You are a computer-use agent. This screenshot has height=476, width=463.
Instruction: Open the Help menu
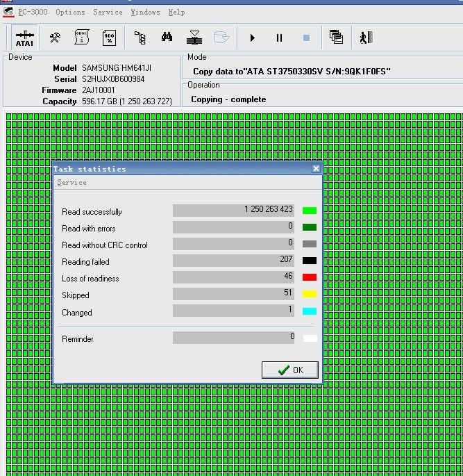click(176, 12)
